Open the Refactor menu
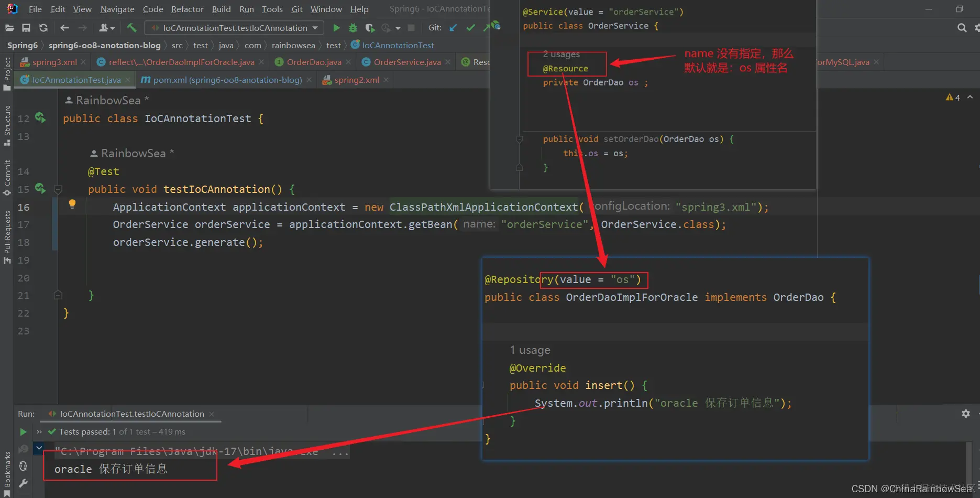The image size is (980, 498). [x=187, y=9]
